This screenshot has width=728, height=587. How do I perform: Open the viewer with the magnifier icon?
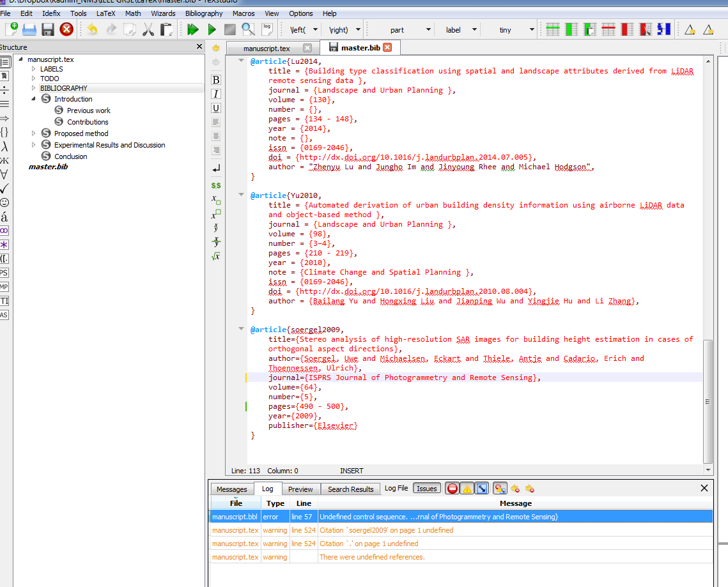point(249,29)
